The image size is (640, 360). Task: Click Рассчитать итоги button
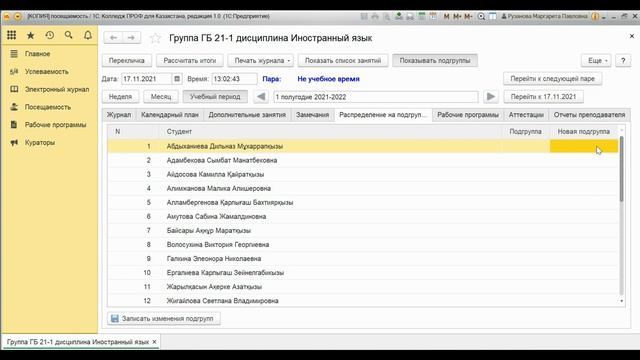pos(189,60)
